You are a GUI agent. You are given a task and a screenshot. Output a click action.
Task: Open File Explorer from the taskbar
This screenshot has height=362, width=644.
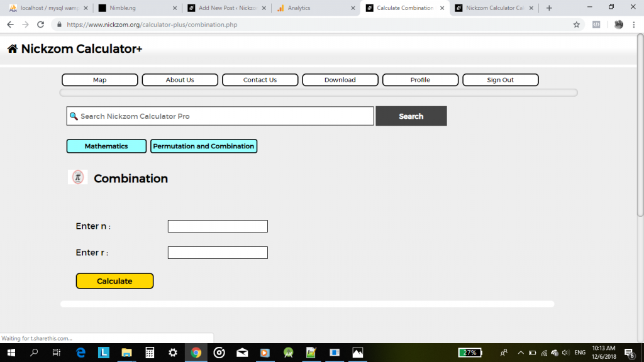click(x=126, y=353)
